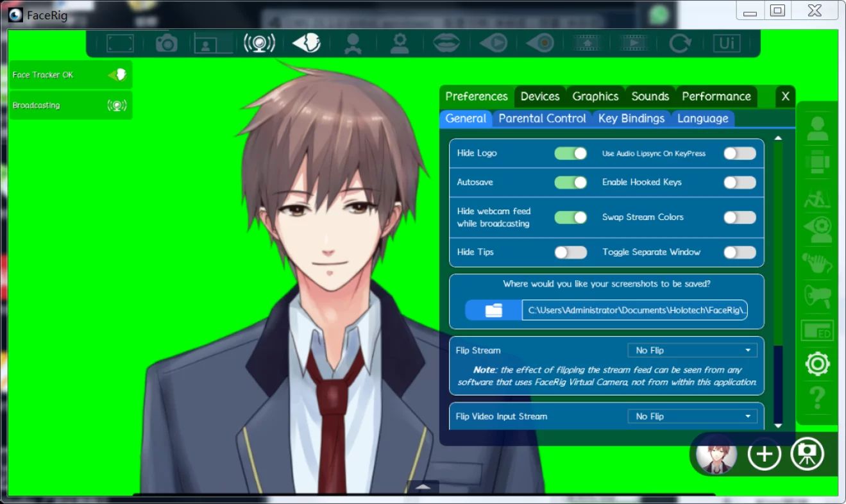Enable the Toggle Separate Window switch
846x504 pixels.
740,252
